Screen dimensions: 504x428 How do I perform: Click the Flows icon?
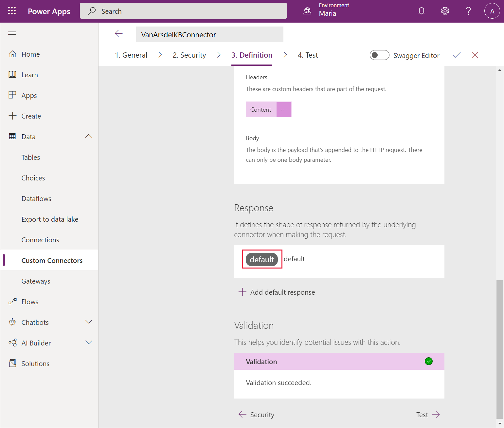(x=12, y=302)
